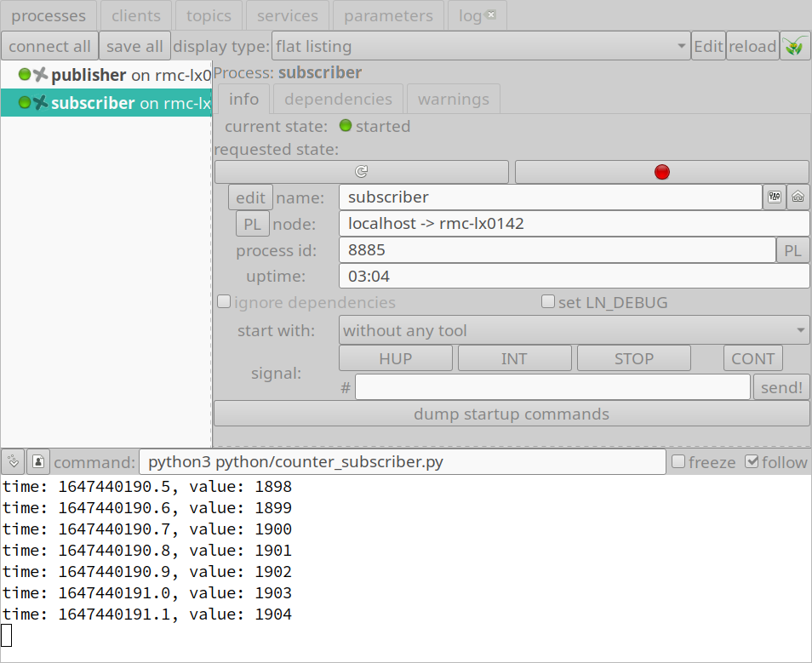Open the topics tab
This screenshot has height=663, width=812.
click(x=209, y=15)
